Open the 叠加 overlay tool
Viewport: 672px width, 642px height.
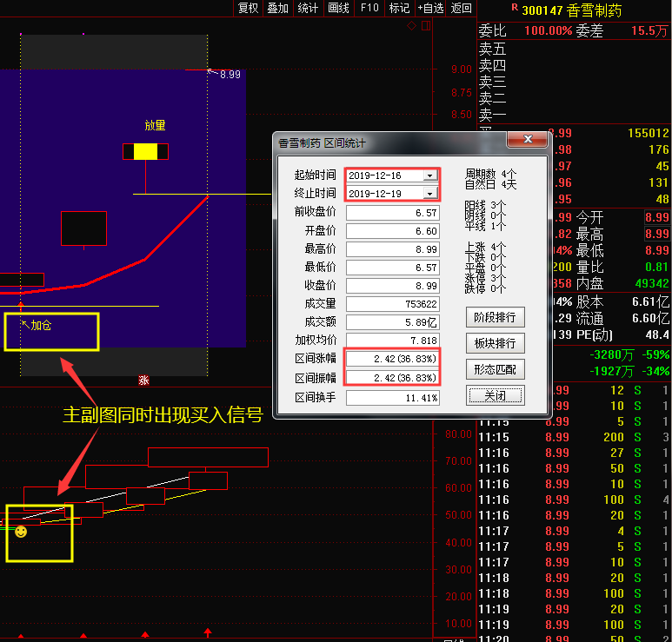coord(277,8)
